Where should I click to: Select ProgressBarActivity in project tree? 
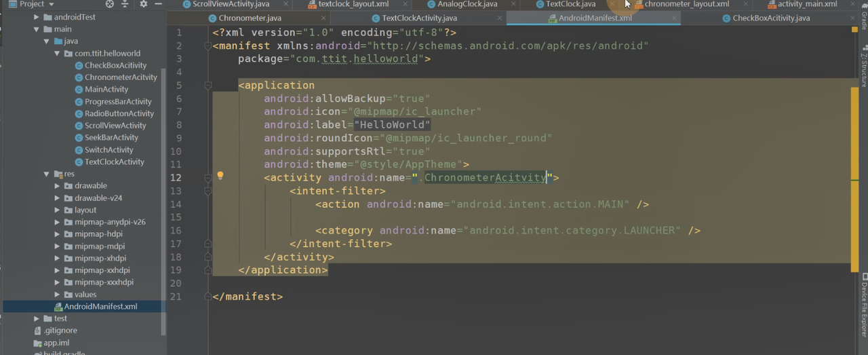point(118,102)
